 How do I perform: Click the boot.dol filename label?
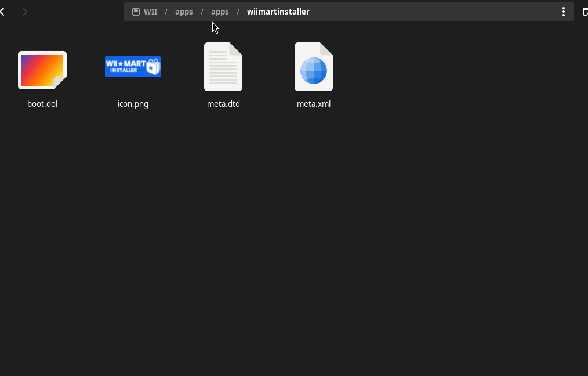tap(42, 104)
